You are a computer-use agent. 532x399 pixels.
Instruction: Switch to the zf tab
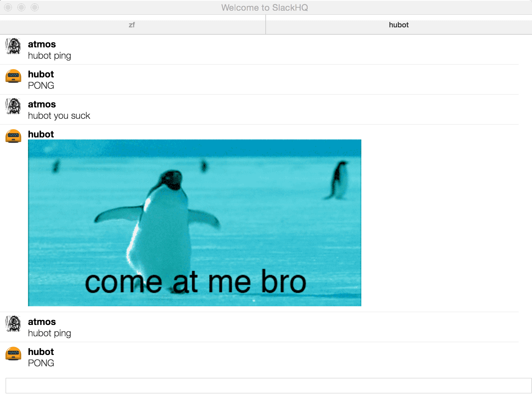click(133, 25)
